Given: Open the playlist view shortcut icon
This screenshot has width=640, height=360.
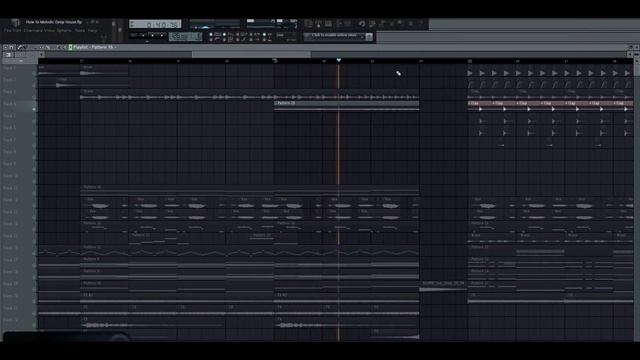Looking at the screenshot, I should click(x=309, y=24).
